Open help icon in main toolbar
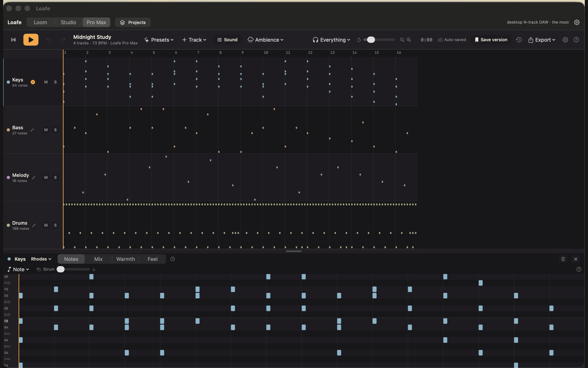The height and width of the screenshot is (368, 588). coord(576,40)
